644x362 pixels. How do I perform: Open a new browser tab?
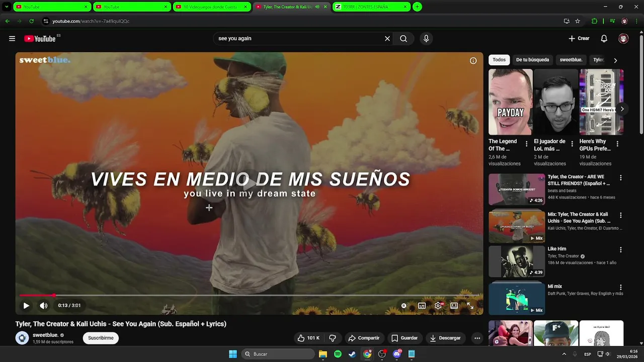point(417,7)
